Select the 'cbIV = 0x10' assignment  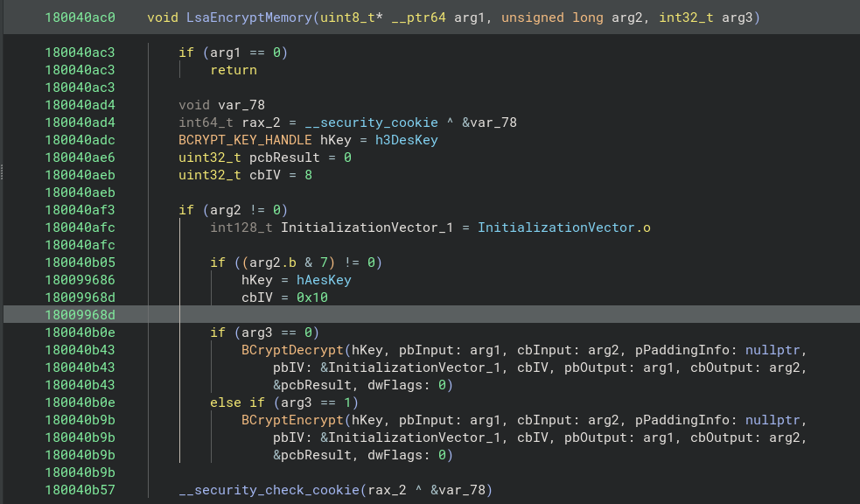pyautogui.click(x=284, y=297)
